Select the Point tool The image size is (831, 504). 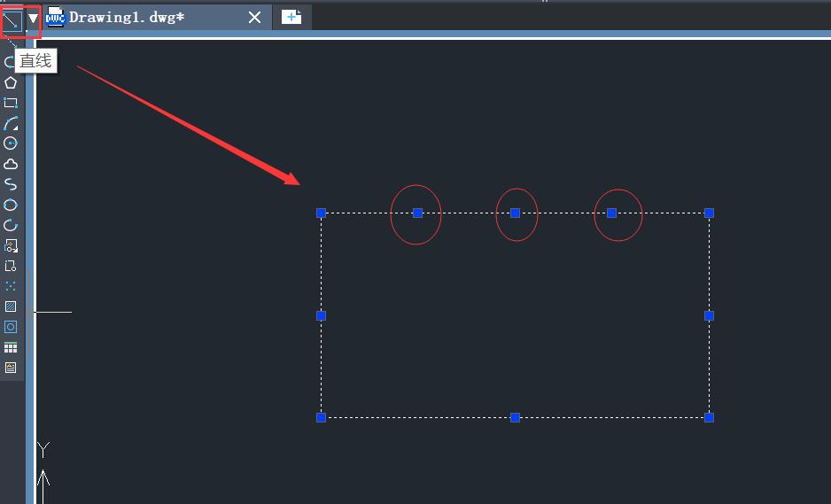(x=11, y=286)
